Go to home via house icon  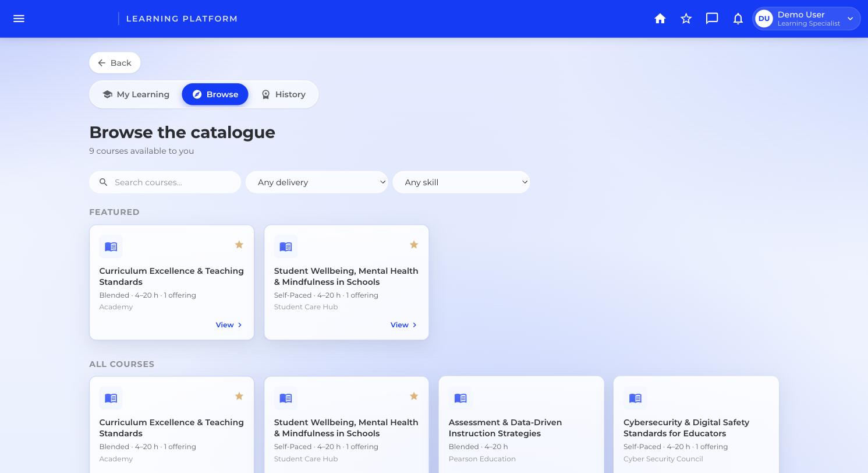[x=660, y=19]
